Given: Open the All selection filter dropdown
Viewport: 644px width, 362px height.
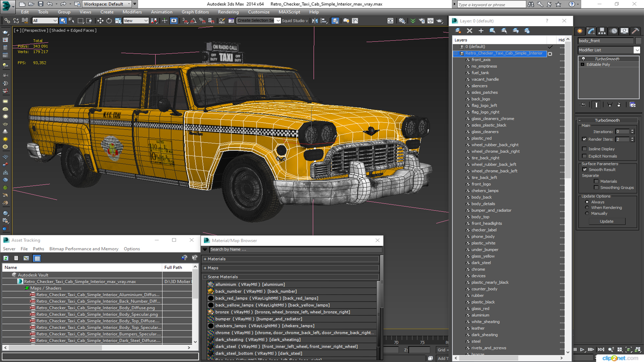Looking at the screenshot, I should point(45,21).
